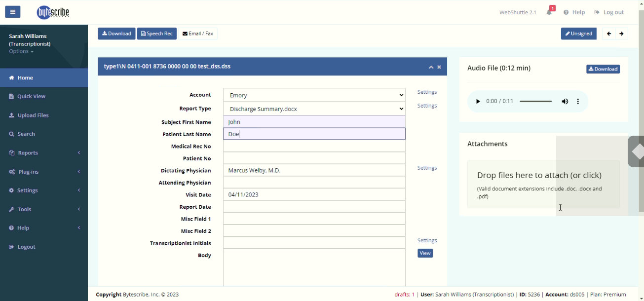Click the drafts: 1 footer text
Viewport: 644px width, 301px height.
tap(405, 295)
